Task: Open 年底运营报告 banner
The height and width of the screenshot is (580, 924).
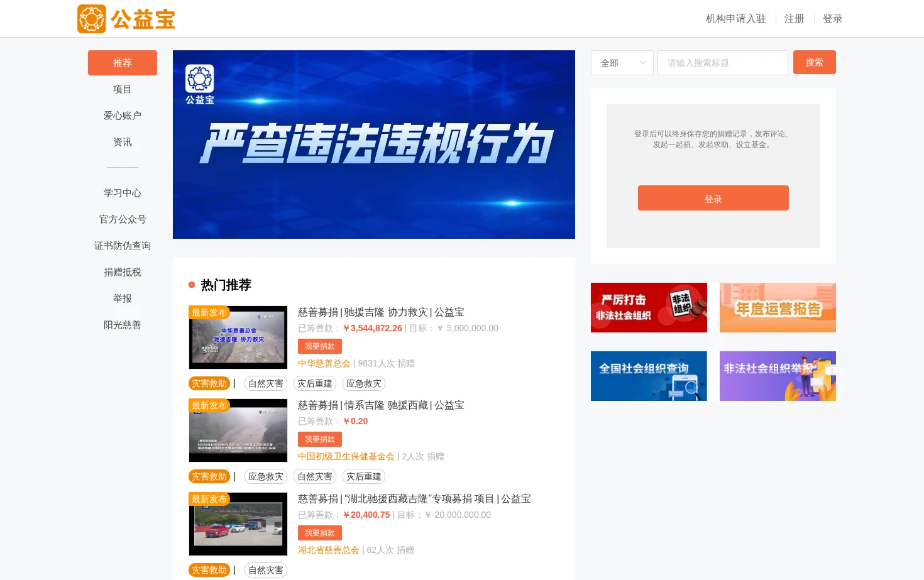Action: [778, 307]
